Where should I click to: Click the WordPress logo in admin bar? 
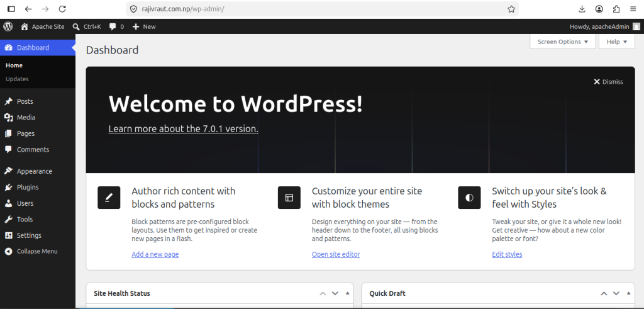[x=8, y=26]
